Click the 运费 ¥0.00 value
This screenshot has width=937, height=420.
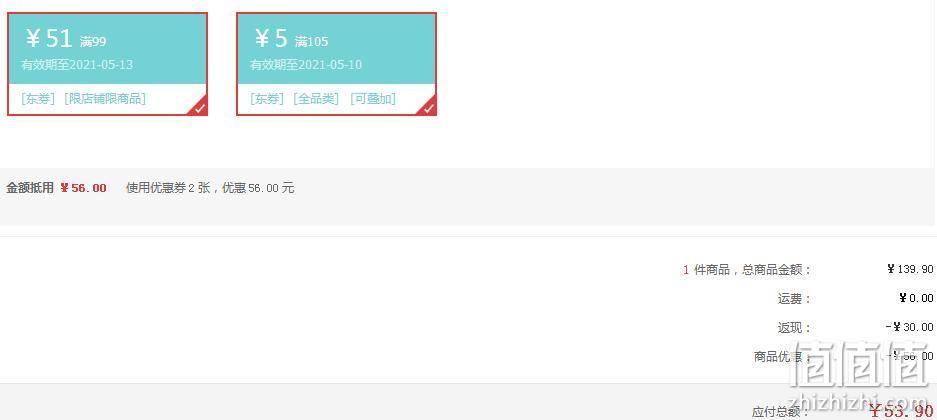tap(916, 298)
